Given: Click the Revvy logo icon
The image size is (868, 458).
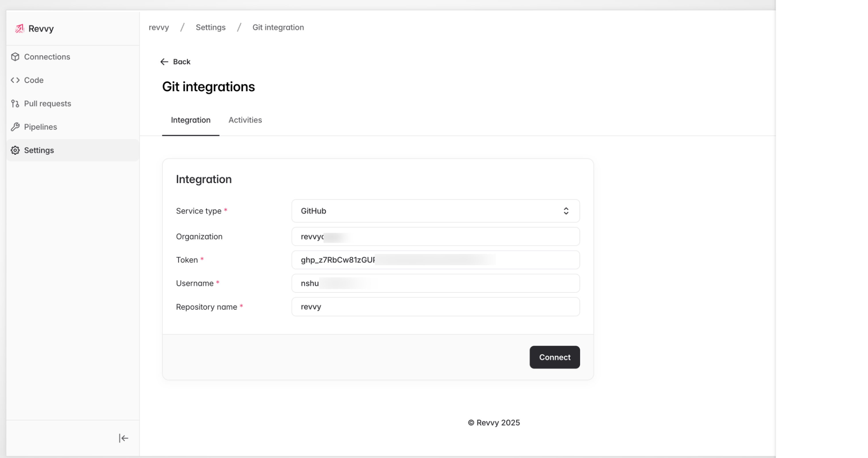Looking at the screenshot, I should tap(20, 29).
